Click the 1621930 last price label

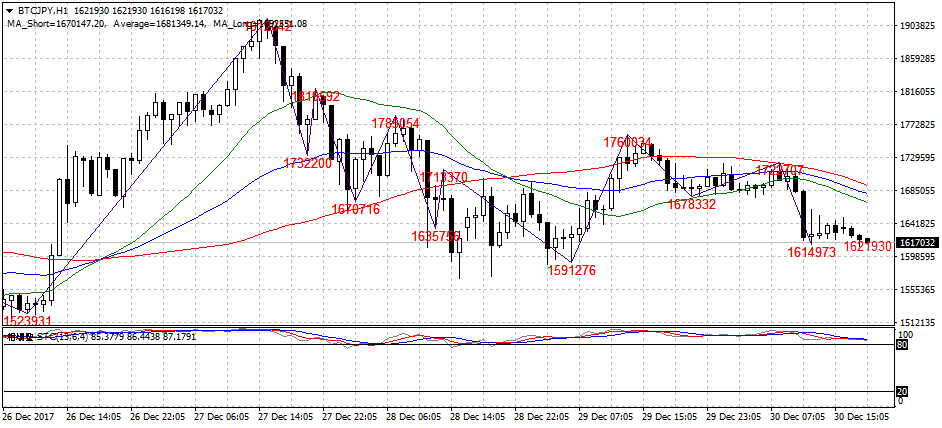[867, 246]
